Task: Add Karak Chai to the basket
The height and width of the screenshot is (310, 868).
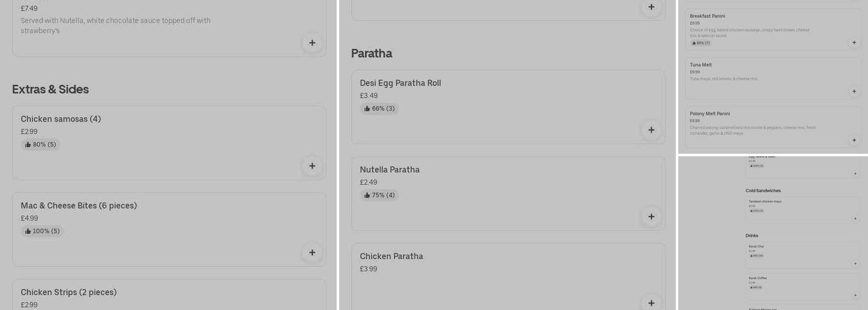Action: pyautogui.click(x=855, y=263)
